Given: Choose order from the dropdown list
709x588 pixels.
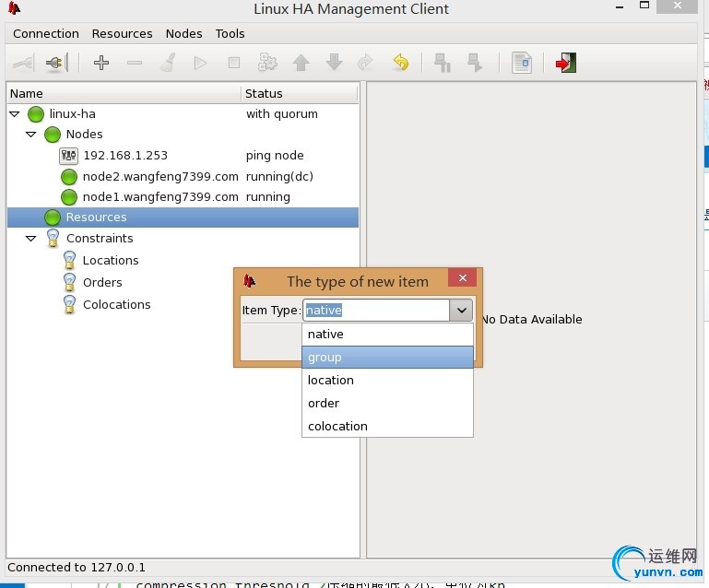Looking at the screenshot, I should (x=387, y=404).
